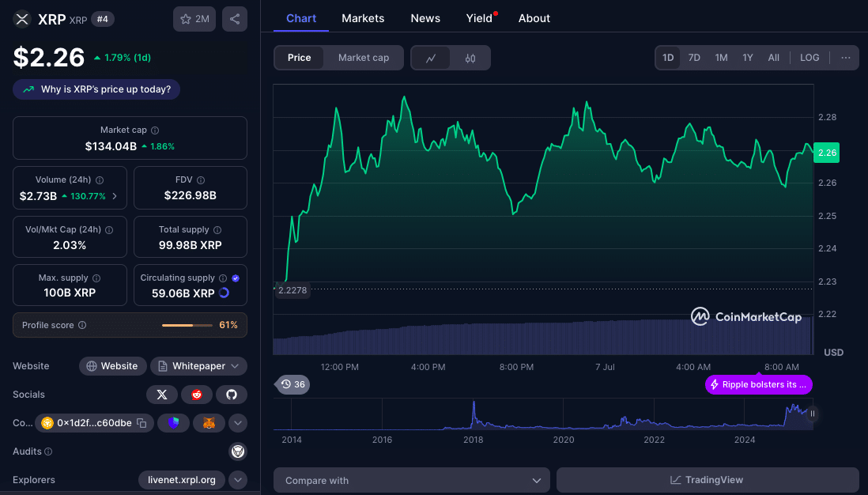Select the 1D time range
868x495 pixels.
coord(668,58)
